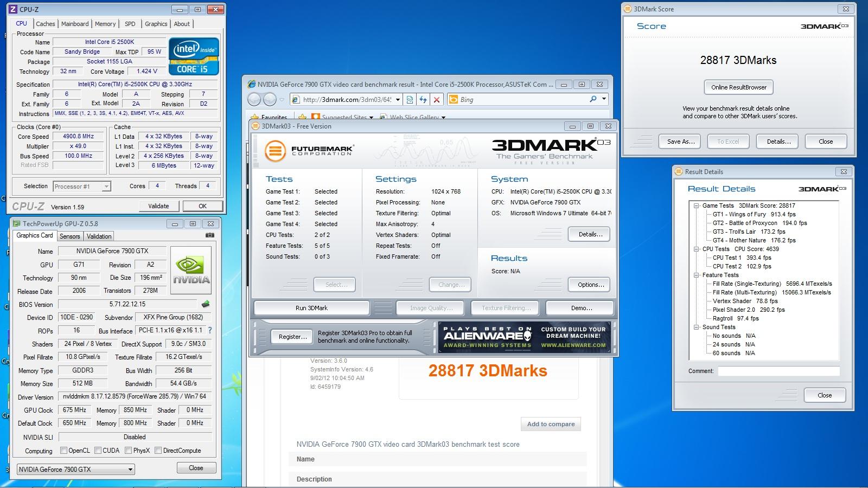Enable the PhysX checkbox in GPU-Z
The width and height of the screenshot is (868, 488).
[x=129, y=451]
